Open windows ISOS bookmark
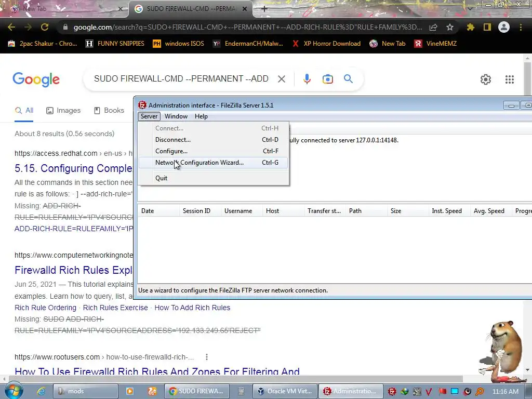Screen dimensions: 532x399 179,44
